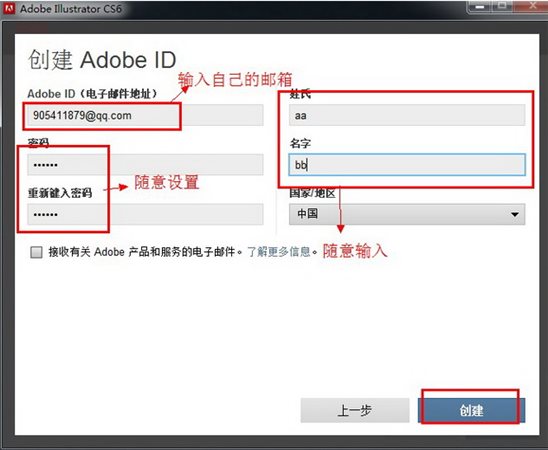This screenshot has height=450, width=548.
Task: Click the 重新键入密码 label text
Action: 60,193
